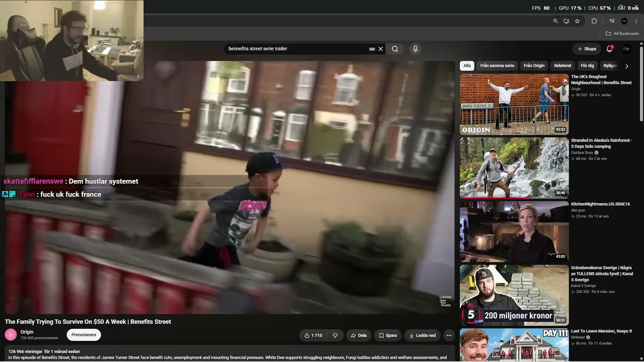This screenshot has width=644, height=362.
Task: Open 'Stranded in Alaska's Rainforest' video title
Action: [601, 143]
